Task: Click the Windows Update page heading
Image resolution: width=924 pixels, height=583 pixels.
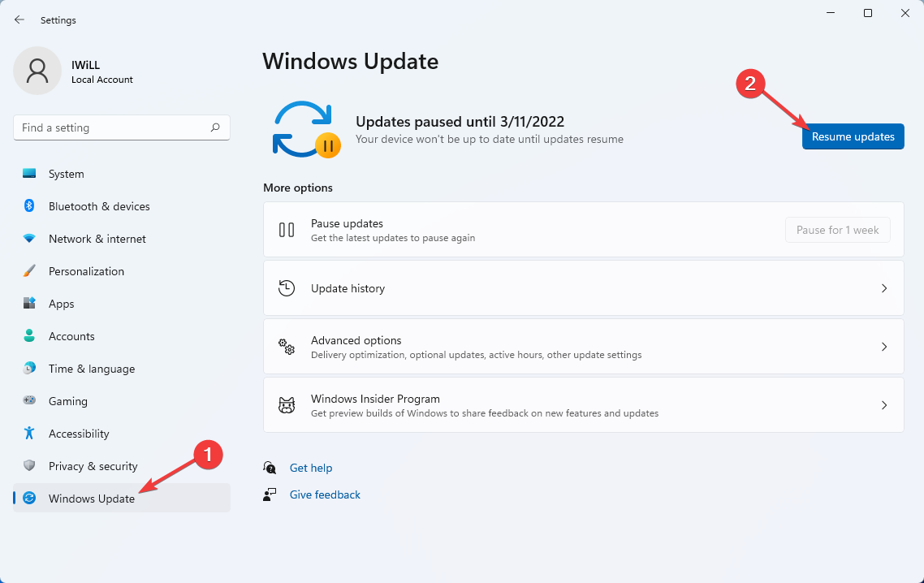Action: tap(350, 62)
